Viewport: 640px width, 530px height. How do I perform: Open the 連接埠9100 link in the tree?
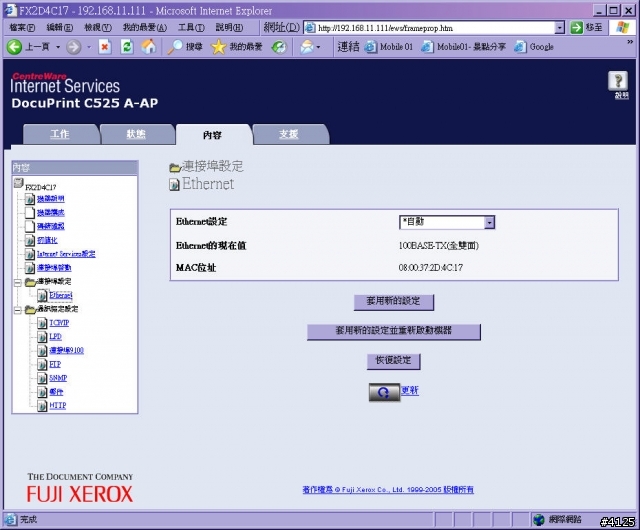(67, 350)
